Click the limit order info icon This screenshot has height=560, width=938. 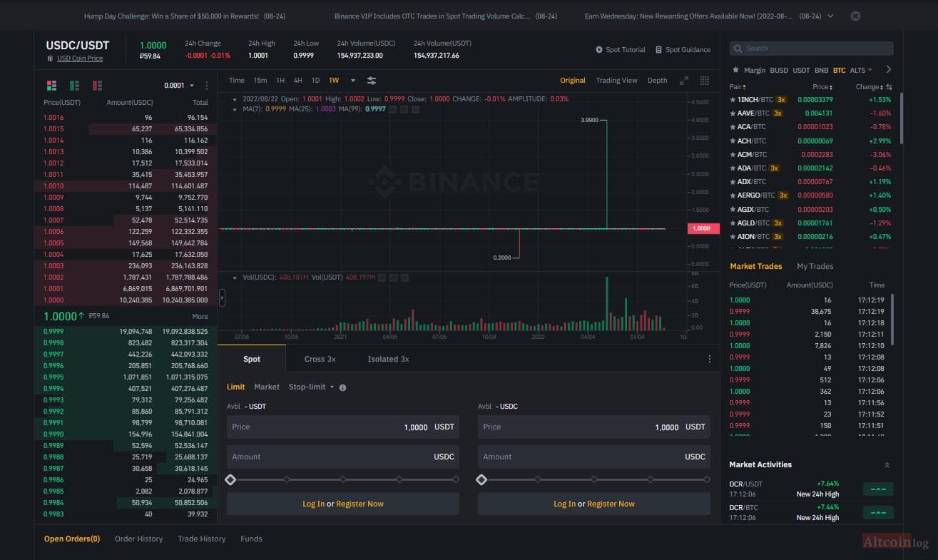(342, 387)
